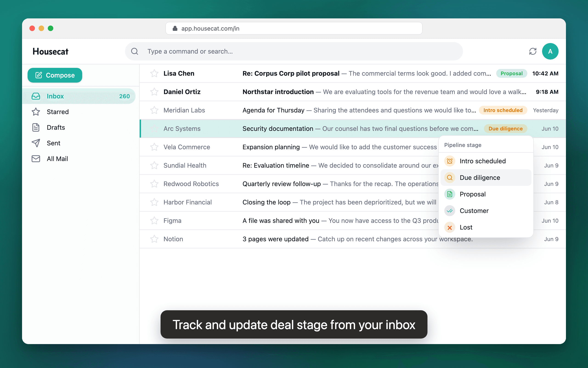The height and width of the screenshot is (368, 588).
Task: Click the 260 unread count badge
Action: coord(124,96)
